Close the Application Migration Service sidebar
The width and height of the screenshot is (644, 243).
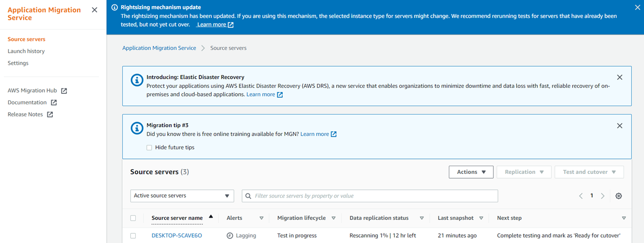click(94, 10)
